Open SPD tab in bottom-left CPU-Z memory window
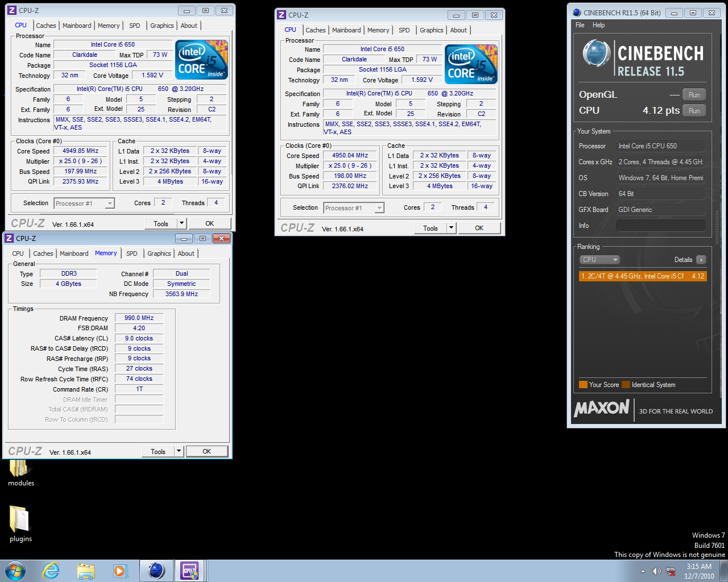 pyautogui.click(x=132, y=253)
